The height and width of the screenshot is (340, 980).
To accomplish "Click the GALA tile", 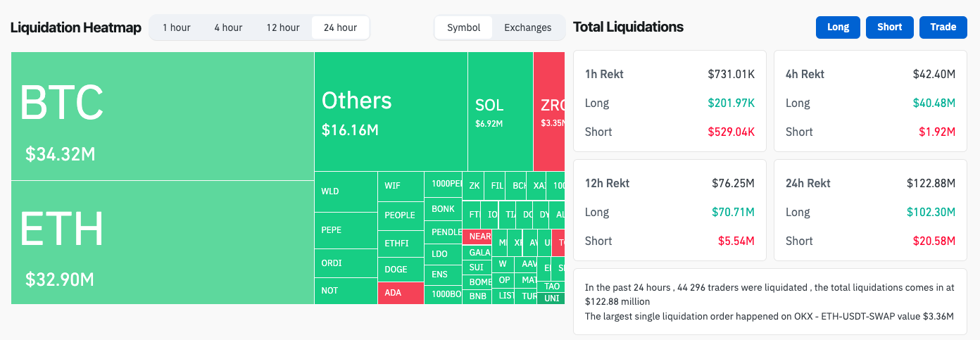I will point(477,253).
